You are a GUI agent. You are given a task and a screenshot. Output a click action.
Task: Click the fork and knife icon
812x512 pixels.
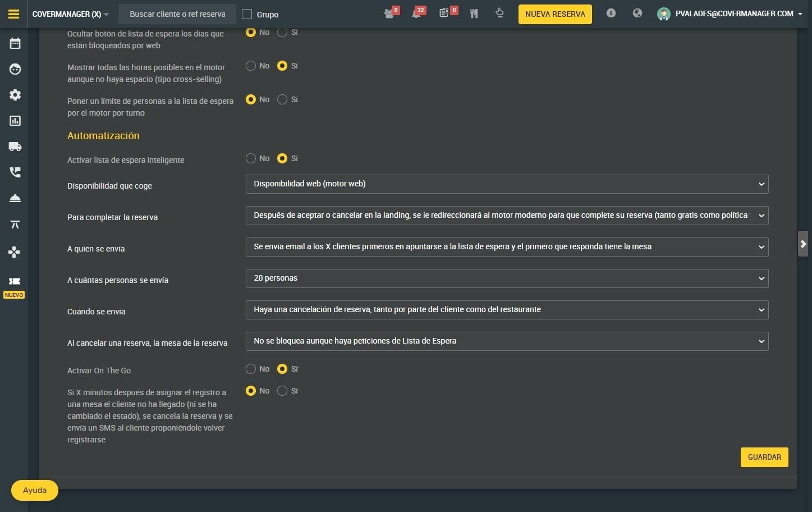[474, 13]
